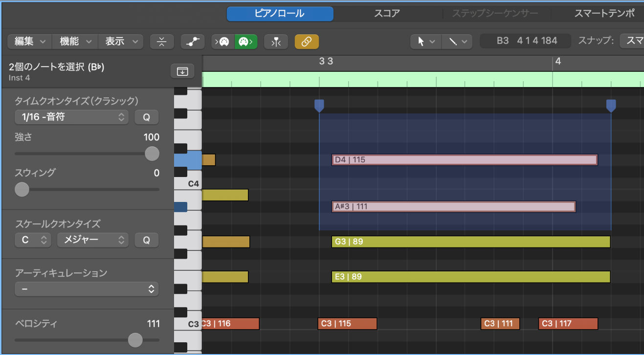Toggle the green MIDI Out button
Screen dimensions: 644x355
(246, 42)
